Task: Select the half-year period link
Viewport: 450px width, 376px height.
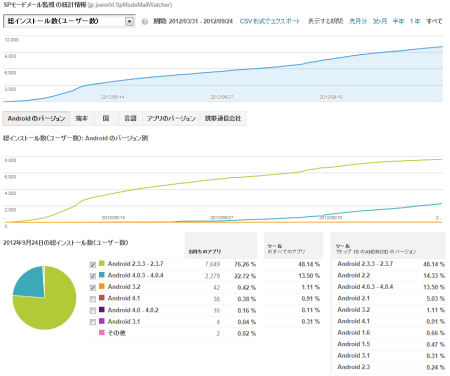Action: (398, 21)
